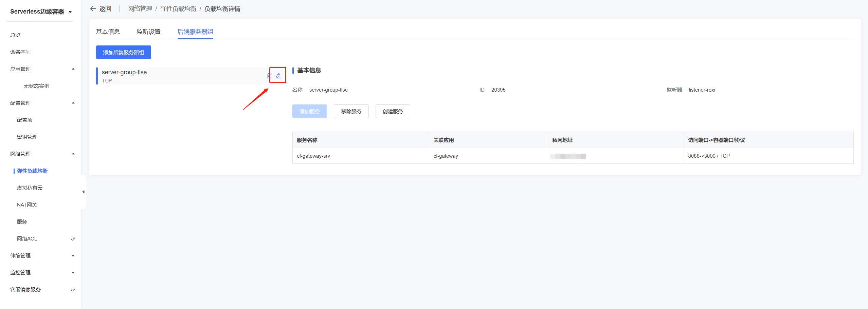Expand the 监控管理 menu section

(x=73, y=273)
